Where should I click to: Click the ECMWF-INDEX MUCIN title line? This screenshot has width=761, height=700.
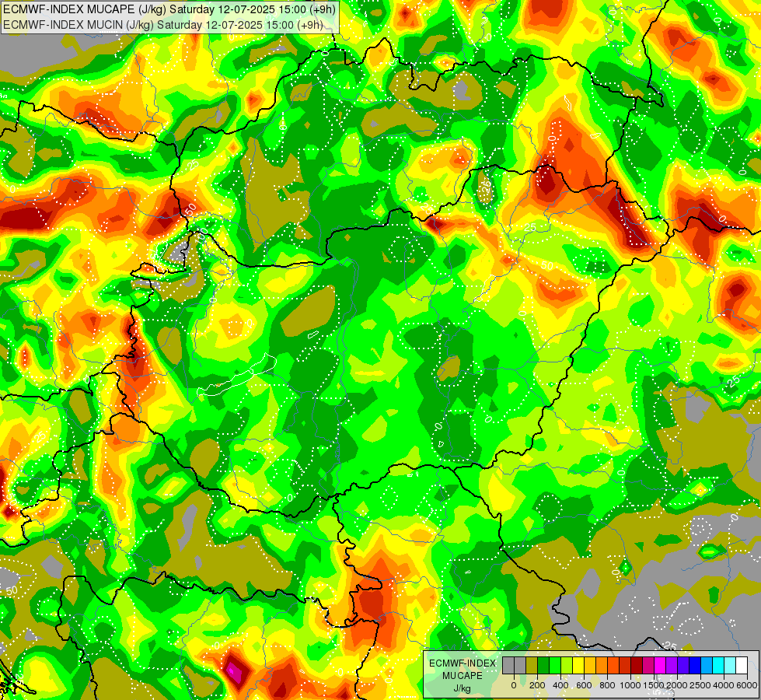point(163,24)
